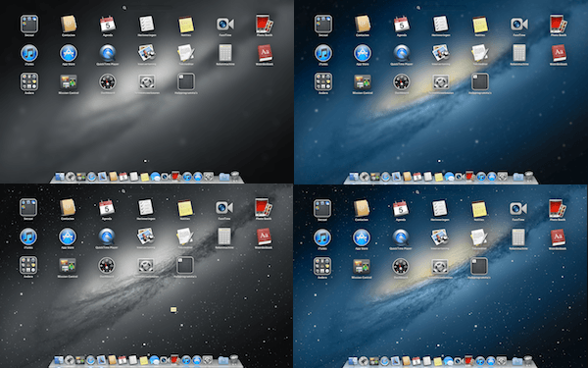The height and width of the screenshot is (368, 588).
Task: Open Mission Control in the bottom-right Launchpad grid
Action: 362,266
